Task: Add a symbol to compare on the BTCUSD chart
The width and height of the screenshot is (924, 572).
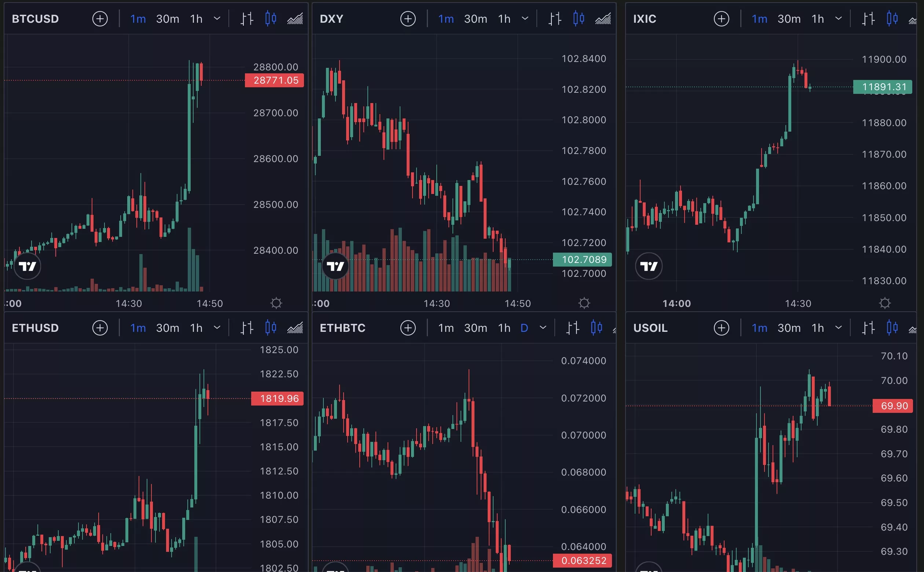Action: 100,19
